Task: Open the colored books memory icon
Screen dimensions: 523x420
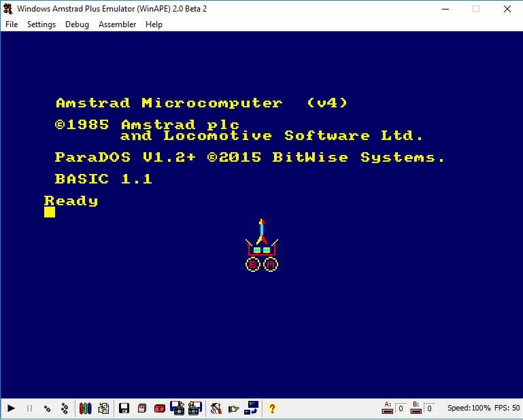Action: [x=86, y=408]
